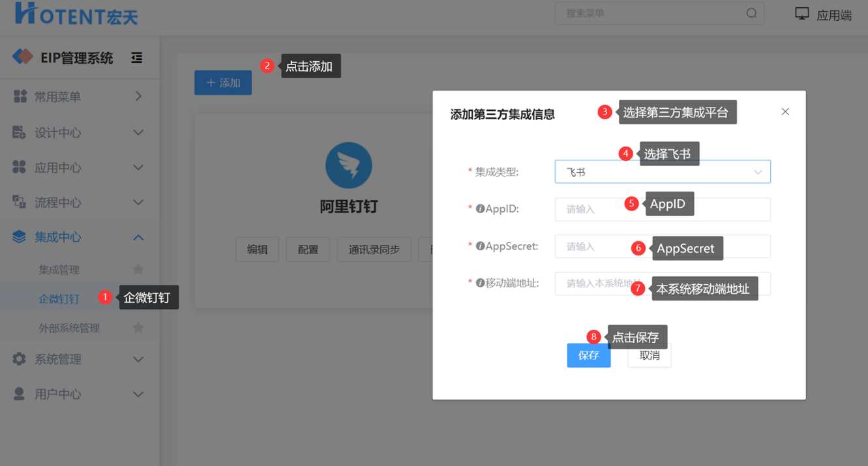Viewport: 868px width, 466px height.
Task: Click the 阿里钉钉 card title
Action: click(x=349, y=207)
